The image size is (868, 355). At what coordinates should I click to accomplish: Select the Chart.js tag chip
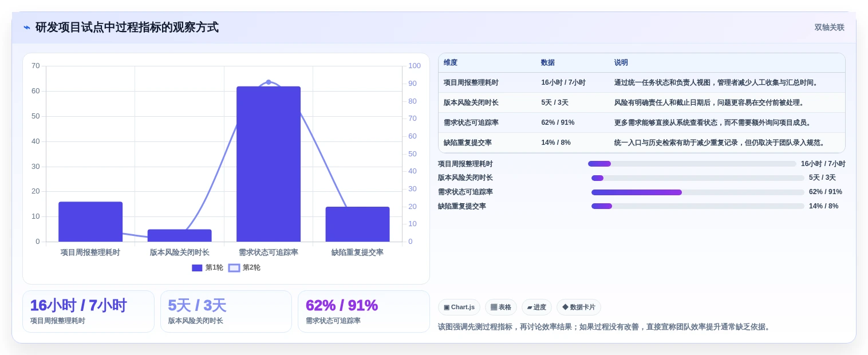pos(459,307)
